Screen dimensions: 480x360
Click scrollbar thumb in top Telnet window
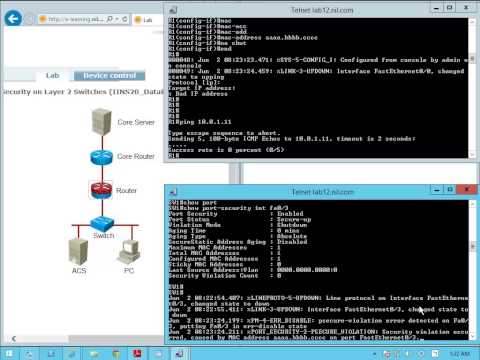coord(472,58)
